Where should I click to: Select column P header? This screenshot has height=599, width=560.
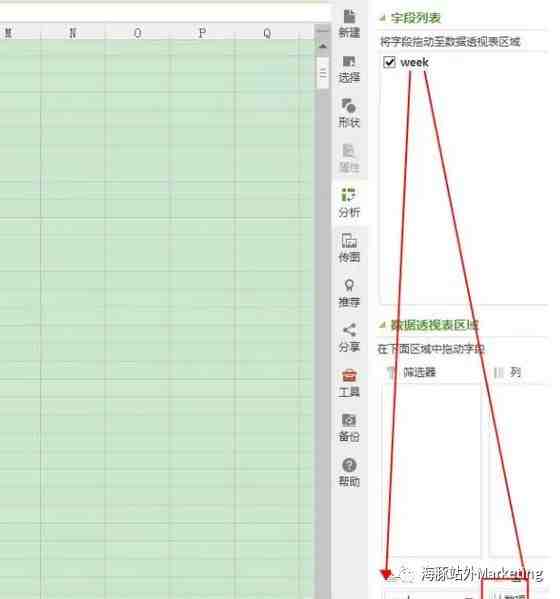[202, 33]
